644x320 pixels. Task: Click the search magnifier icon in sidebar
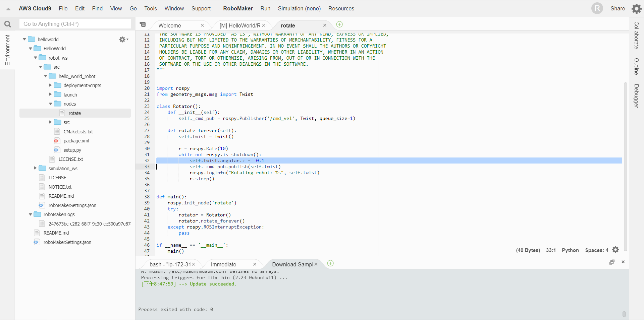(x=7, y=24)
